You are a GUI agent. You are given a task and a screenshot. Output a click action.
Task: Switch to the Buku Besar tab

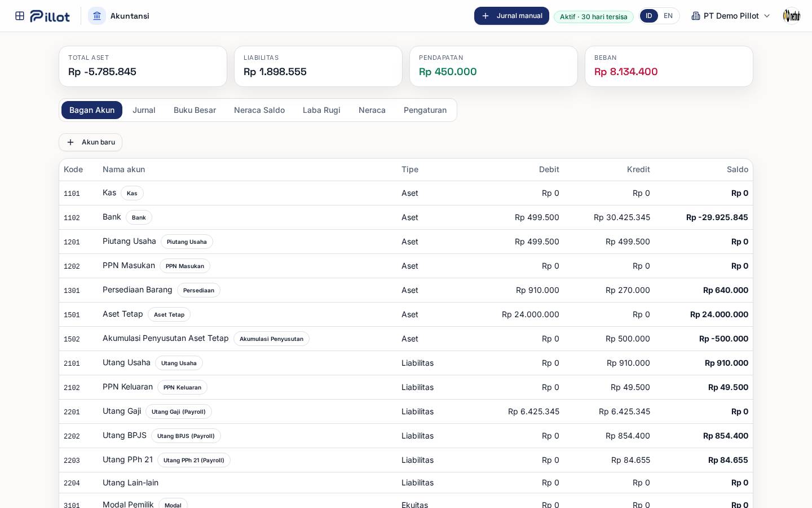[195, 110]
